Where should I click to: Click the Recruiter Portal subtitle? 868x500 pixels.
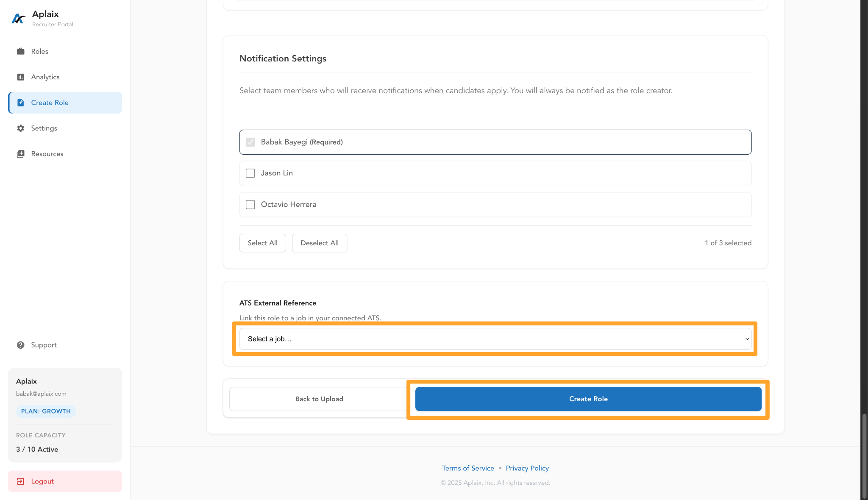(x=53, y=25)
